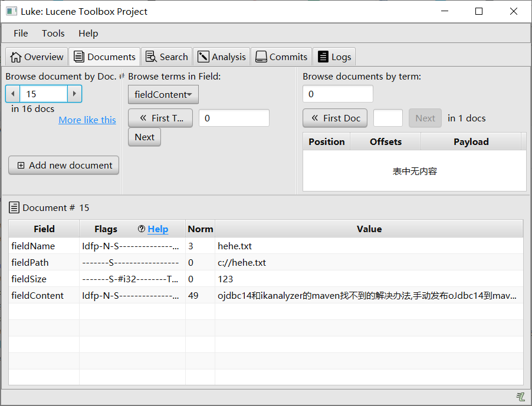This screenshot has width=532, height=406.
Task: Click Add new document button
Action: [64, 166]
